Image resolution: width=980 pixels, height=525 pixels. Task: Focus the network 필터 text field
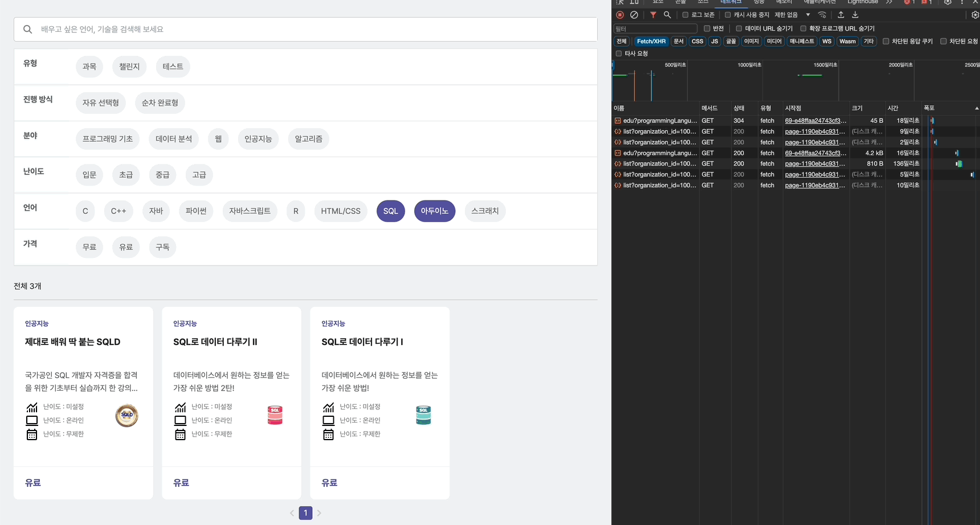point(655,28)
